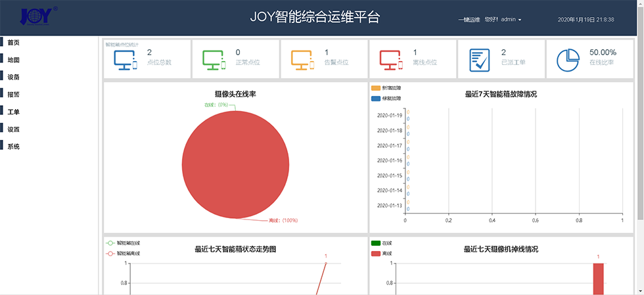The image size is (644, 295).
Task: Click the 一键运维 link in header
Action: (x=469, y=20)
